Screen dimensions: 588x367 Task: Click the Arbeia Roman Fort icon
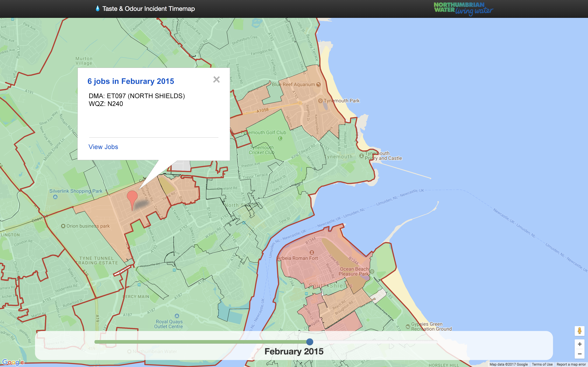pos(312,252)
